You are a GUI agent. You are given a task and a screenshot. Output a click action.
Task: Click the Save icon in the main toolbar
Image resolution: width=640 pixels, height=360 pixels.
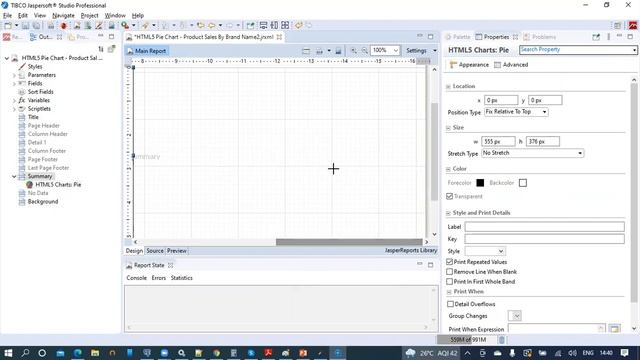pyautogui.click(x=26, y=26)
